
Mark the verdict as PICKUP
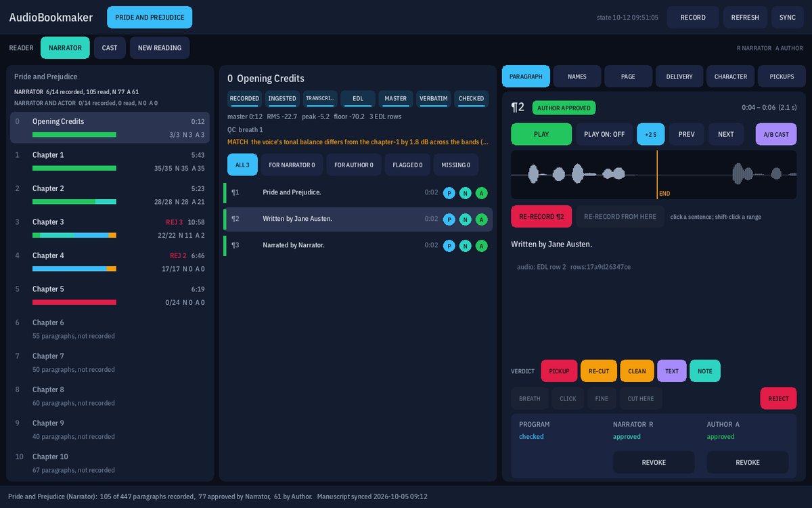[x=559, y=371]
